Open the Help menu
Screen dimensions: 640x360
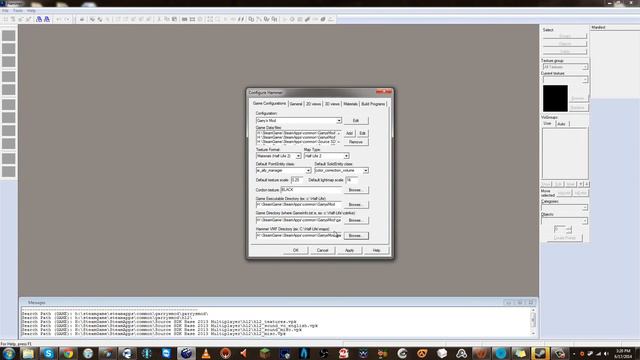click(x=31, y=11)
